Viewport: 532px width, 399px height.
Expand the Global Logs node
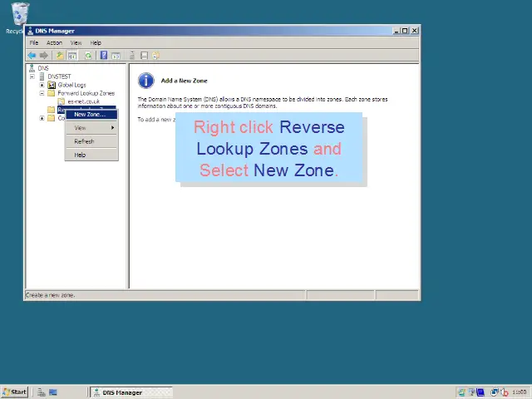(42, 85)
